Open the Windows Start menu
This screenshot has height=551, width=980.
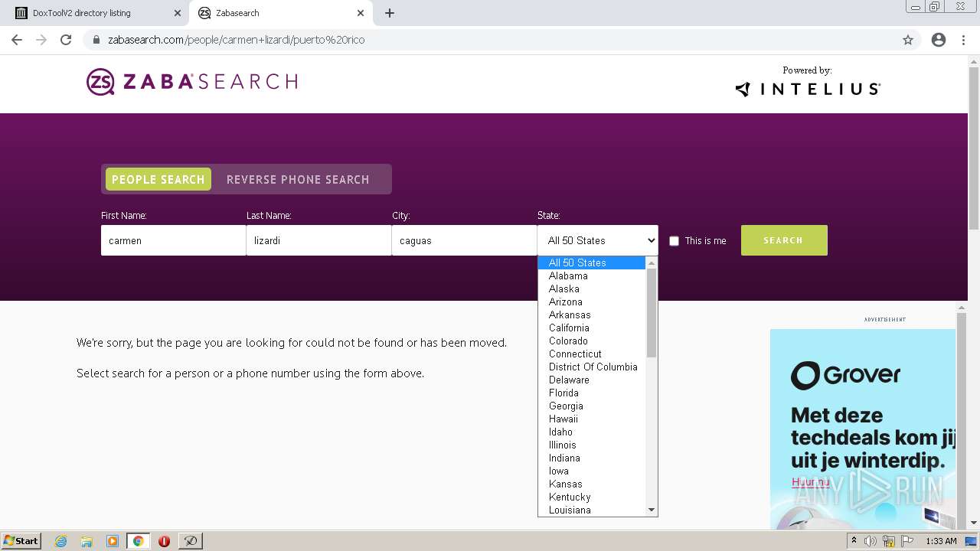click(x=21, y=541)
